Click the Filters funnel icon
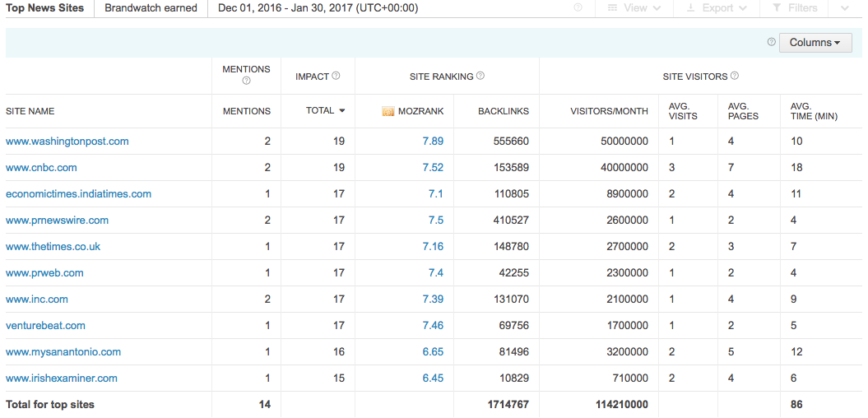The height and width of the screenshot is (418, 868). pyautogui.click(x=777, y=7)
